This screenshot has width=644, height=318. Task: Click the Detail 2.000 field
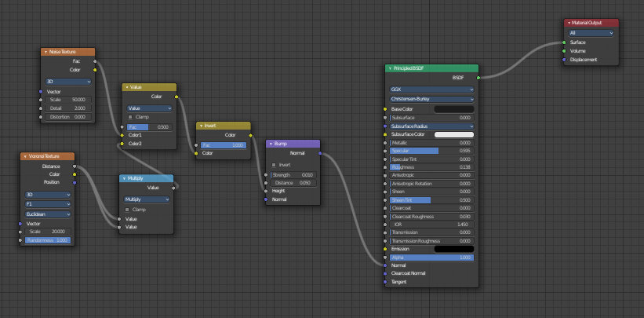(x=68, y=108)
